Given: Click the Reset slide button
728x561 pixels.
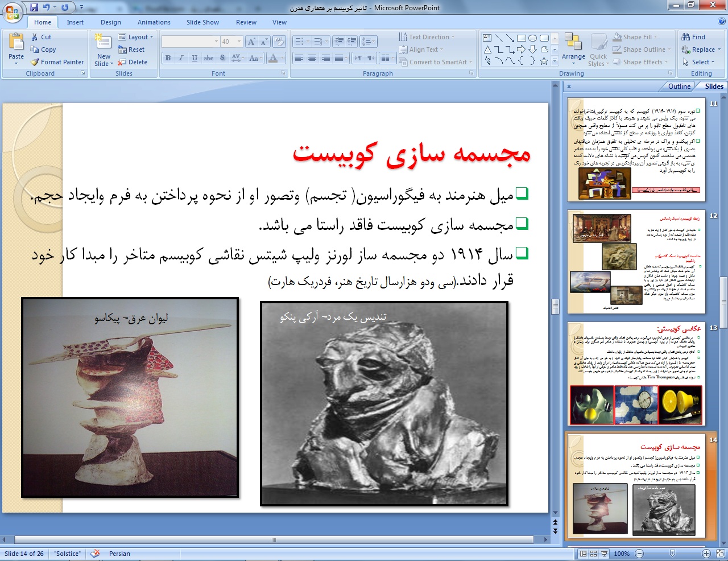Looking at the screenshot, I should click(131, 49).
